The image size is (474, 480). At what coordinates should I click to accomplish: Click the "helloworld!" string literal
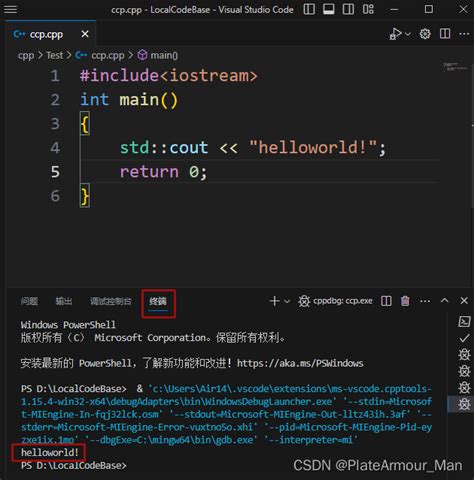313,147
